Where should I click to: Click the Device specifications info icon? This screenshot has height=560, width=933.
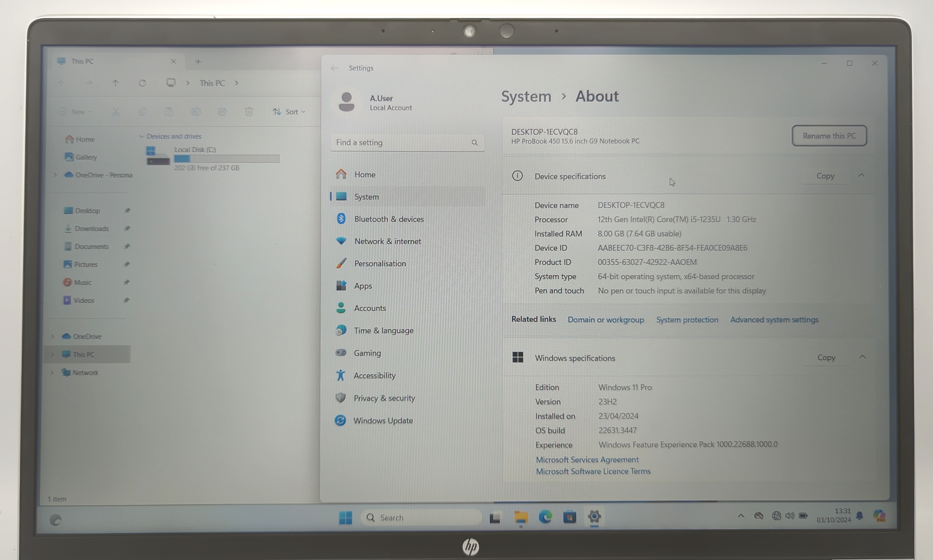[x=517, y=175]
